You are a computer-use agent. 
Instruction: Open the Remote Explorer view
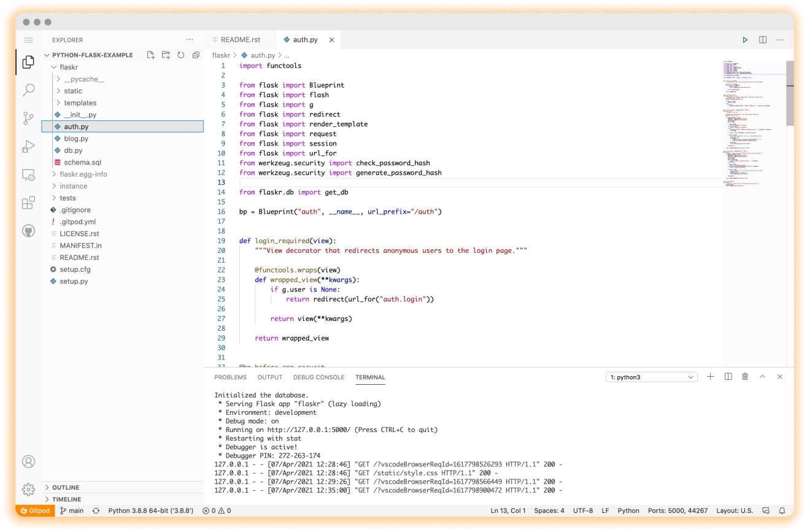28,175
